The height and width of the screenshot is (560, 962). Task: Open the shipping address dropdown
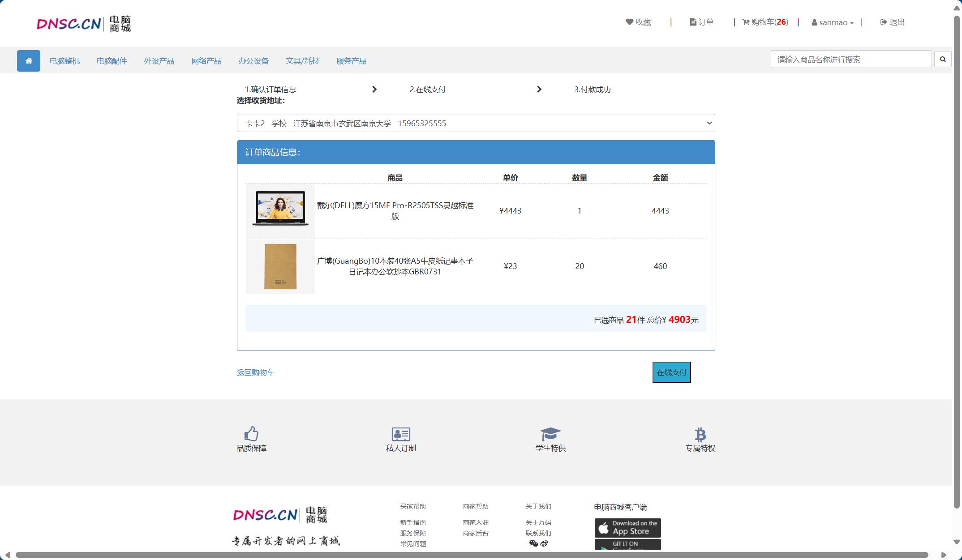pyautogui.click(x=476, y=123)
